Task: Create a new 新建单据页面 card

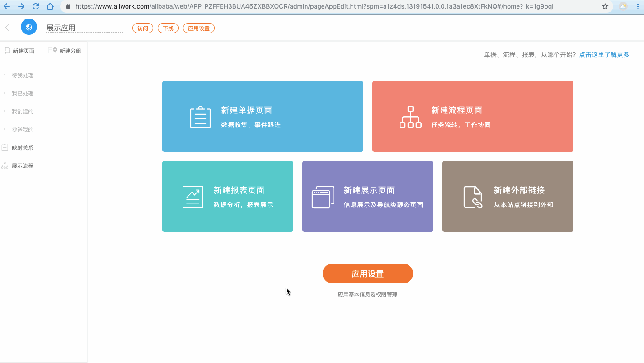Action: click(263, 116)
